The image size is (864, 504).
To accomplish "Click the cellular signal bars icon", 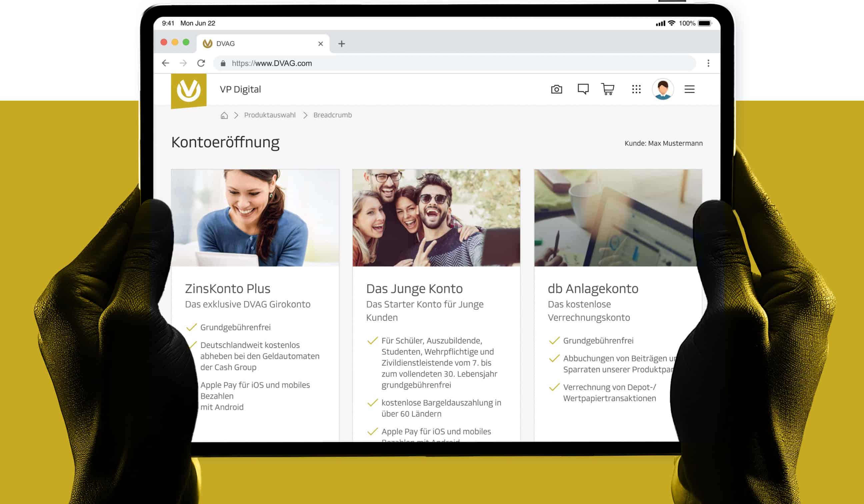I will tap(660, 23).
